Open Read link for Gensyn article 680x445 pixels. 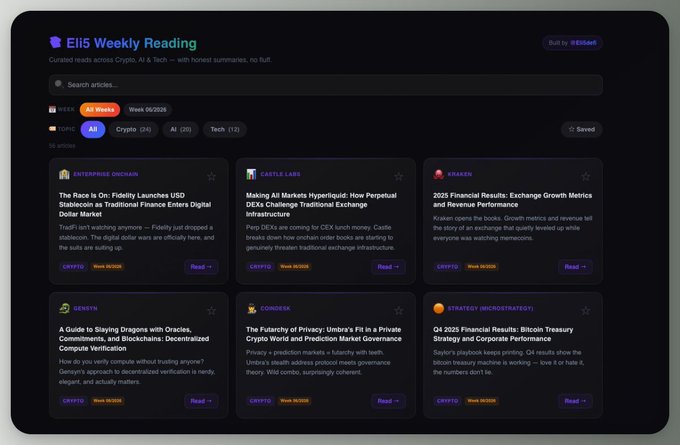click(x=201, y=401)
